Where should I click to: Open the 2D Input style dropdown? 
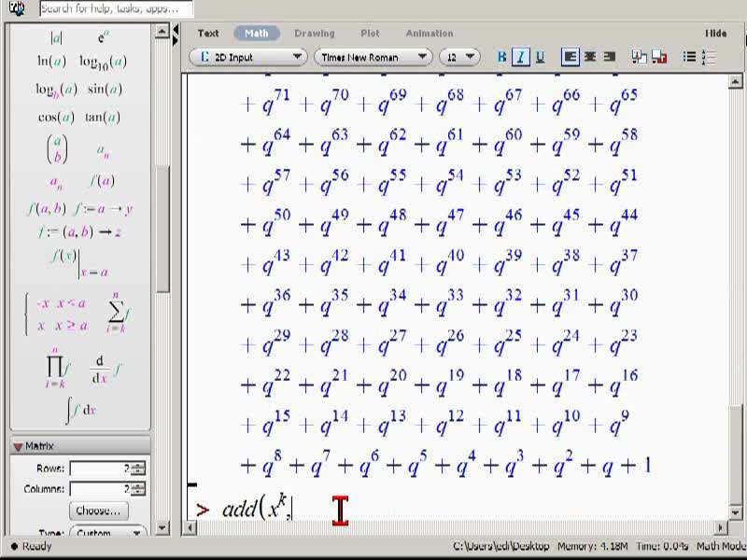(x=248, y=57)
